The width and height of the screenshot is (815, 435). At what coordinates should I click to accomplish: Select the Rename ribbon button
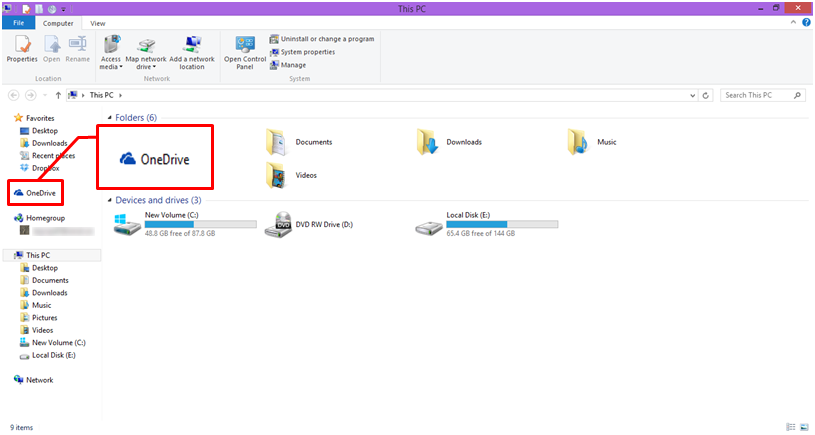tap(77, 49)
